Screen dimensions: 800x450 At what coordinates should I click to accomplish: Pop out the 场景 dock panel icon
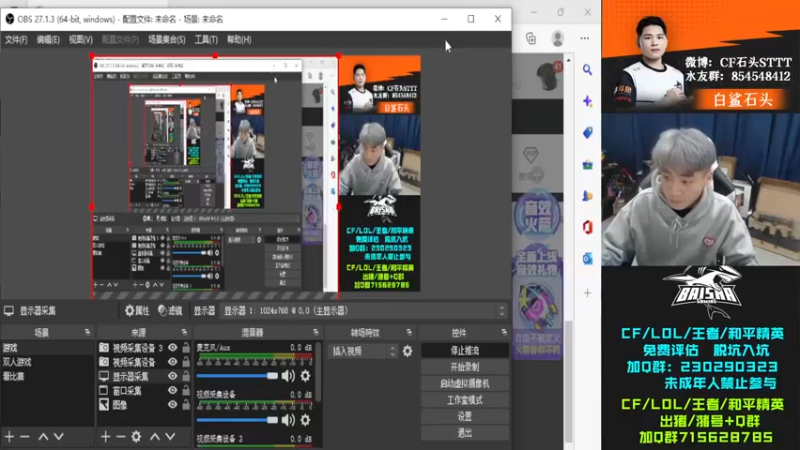point(87,333)
